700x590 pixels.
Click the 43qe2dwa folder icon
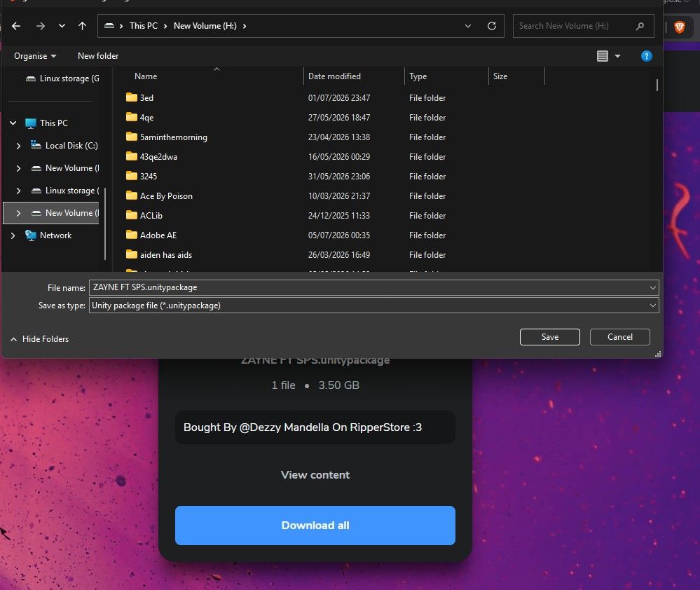pos(131,156)
